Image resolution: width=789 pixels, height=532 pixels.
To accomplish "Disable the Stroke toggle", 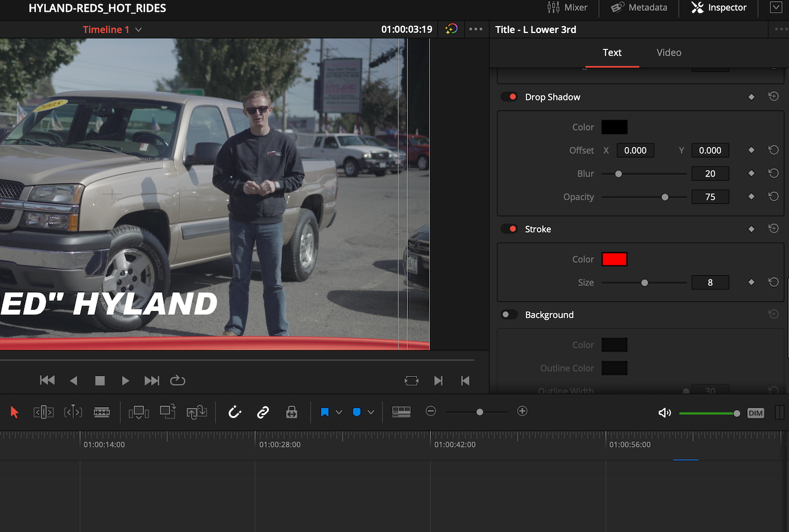I will coord(510,229).
